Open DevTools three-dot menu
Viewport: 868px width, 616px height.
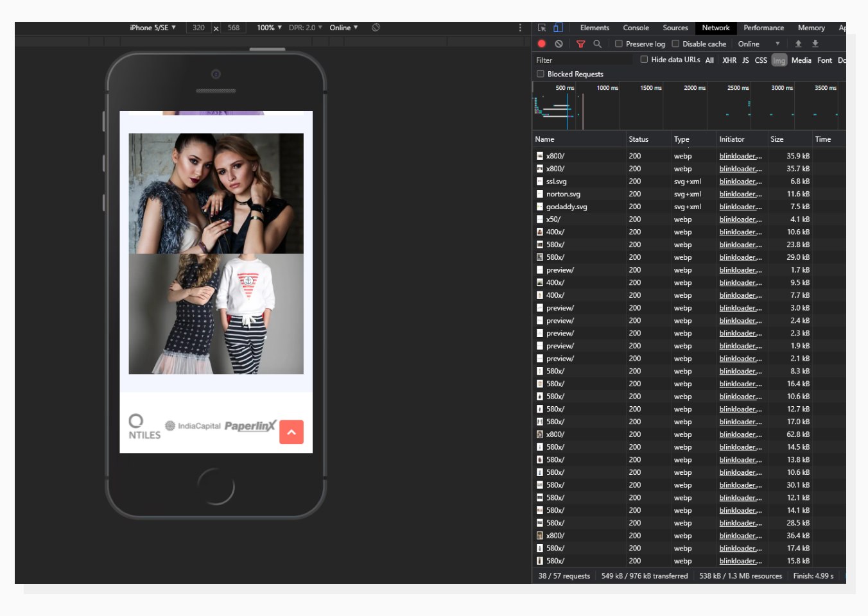click(x=519, y=28)
